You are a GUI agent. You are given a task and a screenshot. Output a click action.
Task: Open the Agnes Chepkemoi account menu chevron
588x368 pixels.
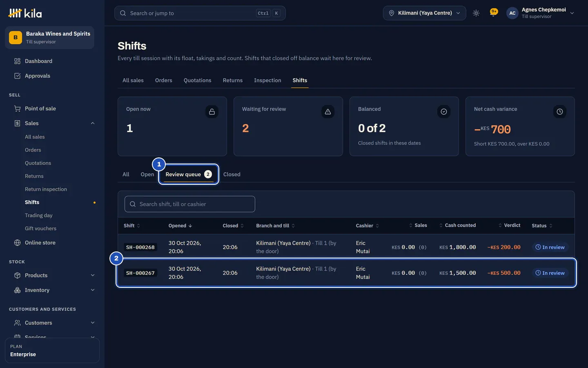(572, 13)
